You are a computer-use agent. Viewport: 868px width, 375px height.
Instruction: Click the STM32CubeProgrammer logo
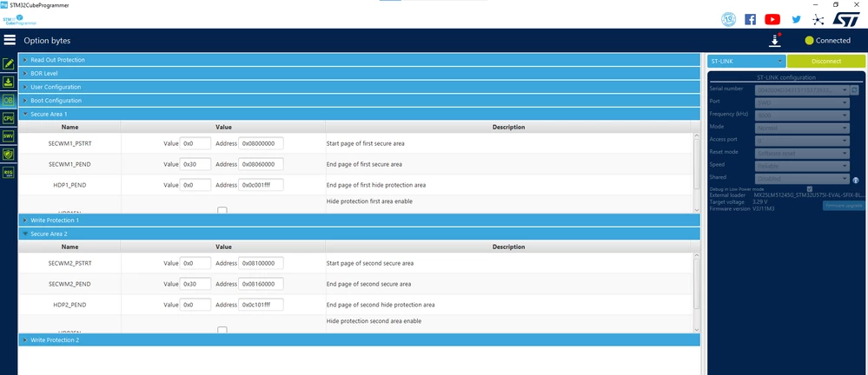(20, 21)
